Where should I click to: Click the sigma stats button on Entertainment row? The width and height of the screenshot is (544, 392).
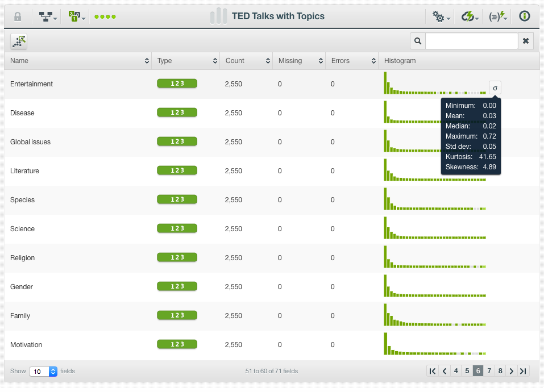tap(495, 87)
